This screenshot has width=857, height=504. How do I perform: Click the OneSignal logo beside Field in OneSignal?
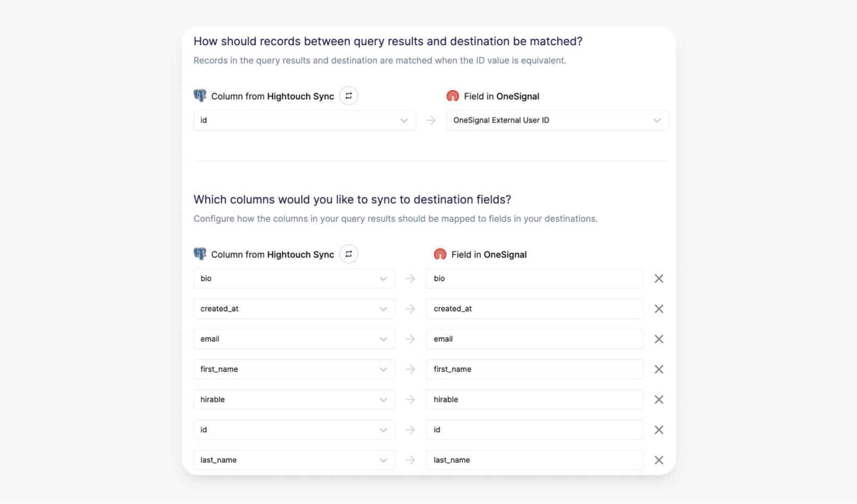point(452,96)
